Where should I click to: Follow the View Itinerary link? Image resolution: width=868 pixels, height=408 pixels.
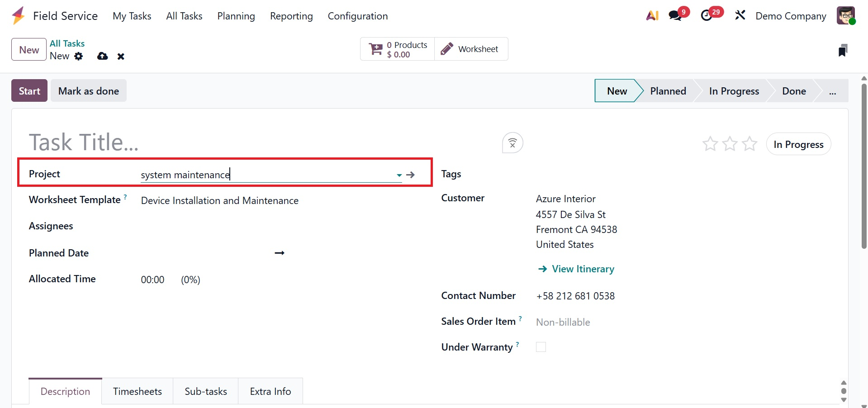(x=583, y=269)
